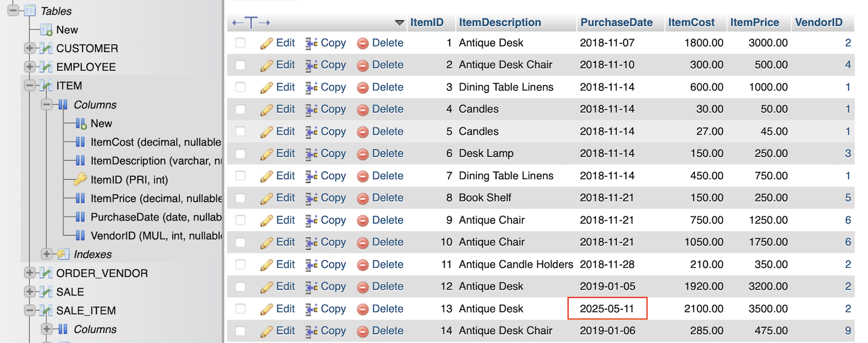Expand the ORDER_VENDOR table node

tap(29, 273)
